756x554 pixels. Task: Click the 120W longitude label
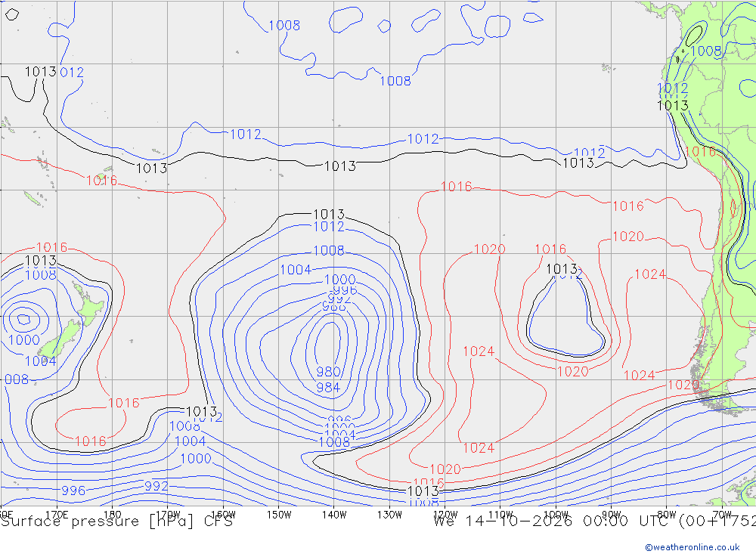point(445,515)
